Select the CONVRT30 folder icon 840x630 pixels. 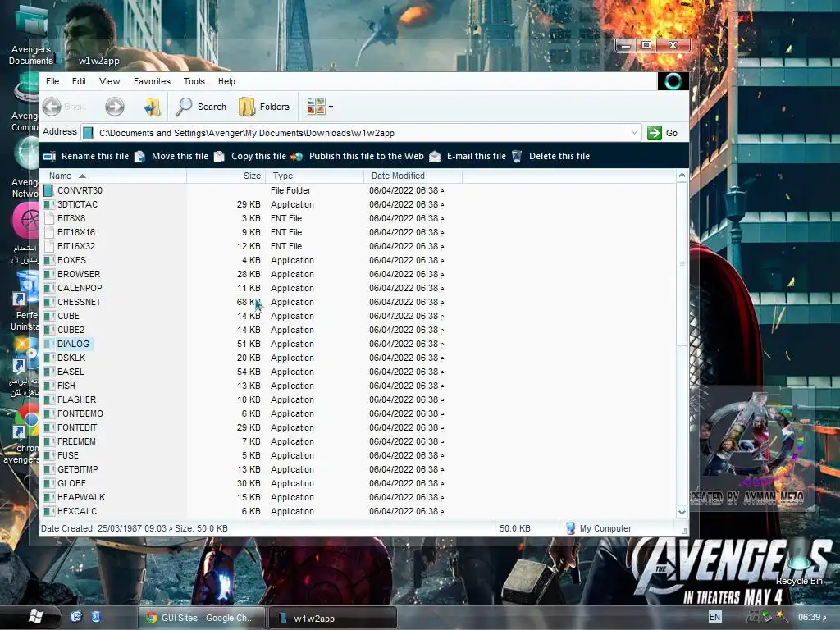pos(48,190)
